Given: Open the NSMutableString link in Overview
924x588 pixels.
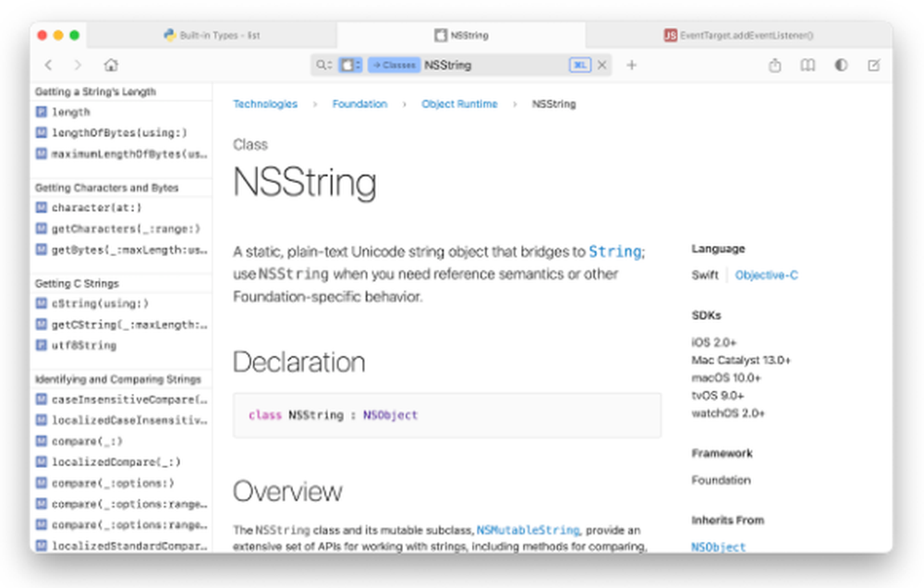Looking at the screenshot, I should pyautogui.click(x=528, y=531).
